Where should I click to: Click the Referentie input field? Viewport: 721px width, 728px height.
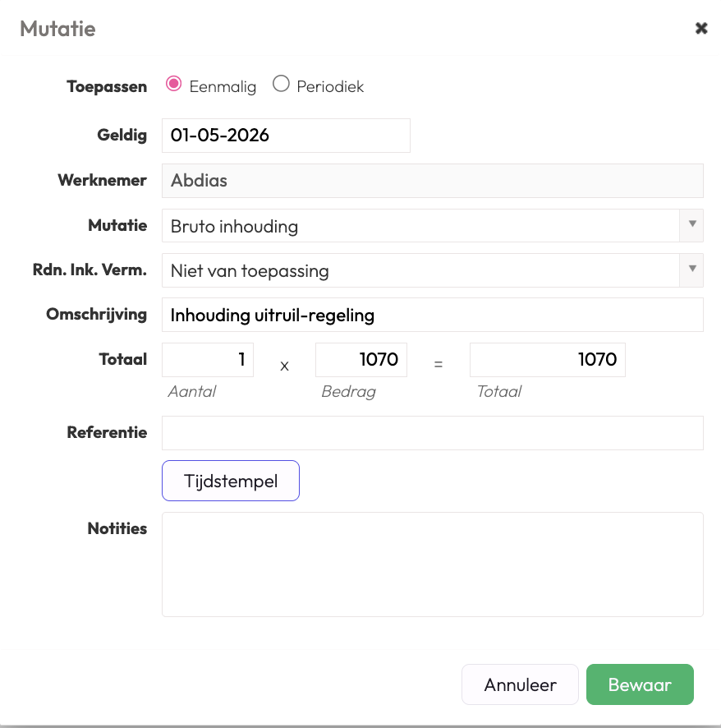point(433,433)
